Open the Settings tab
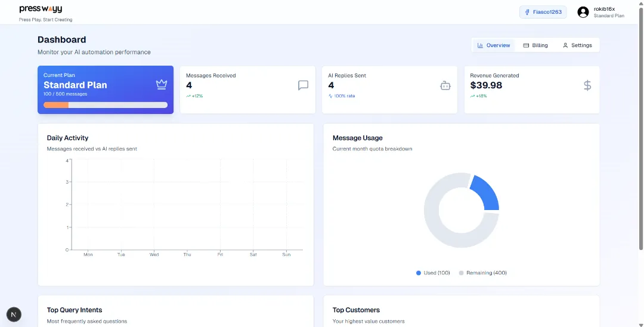The width and height of the screenshot is (644, 327). [577, 45]
